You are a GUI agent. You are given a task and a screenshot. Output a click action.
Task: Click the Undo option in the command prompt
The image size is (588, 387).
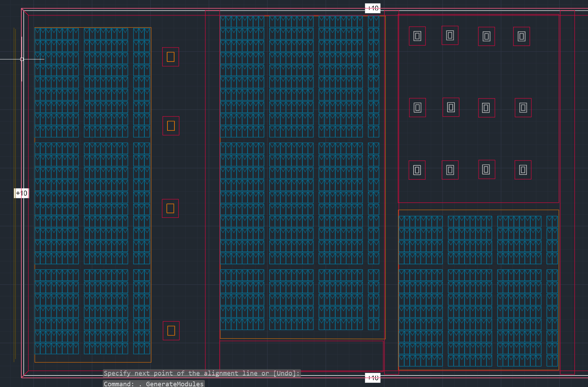coord(284,373)
